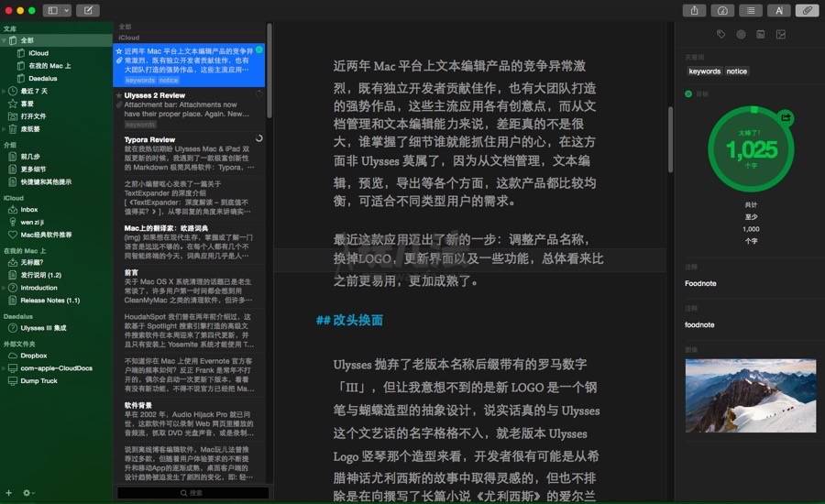The image size is (825, 504).
Task: Click question-mark icon beside Introduction
Action: point(13,288)
